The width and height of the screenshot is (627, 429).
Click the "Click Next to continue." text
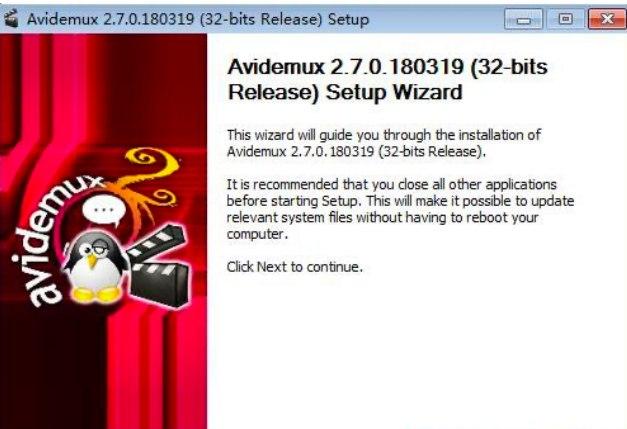(x=295, y=266)
